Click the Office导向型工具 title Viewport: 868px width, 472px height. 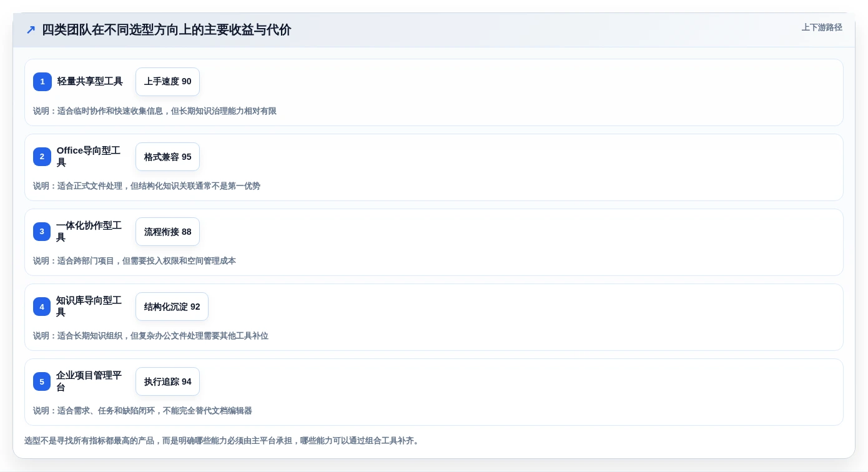[89, 157]
